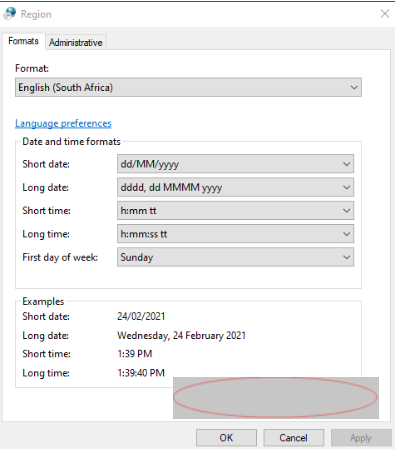Image resolution: width=397 pixels, height=449 pixels.
Task: Confirm changes with the OK button
Action: pos(226,437)
